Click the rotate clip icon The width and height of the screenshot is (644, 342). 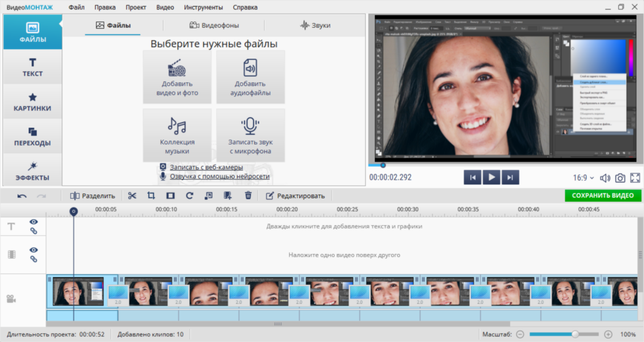[189, 196]
